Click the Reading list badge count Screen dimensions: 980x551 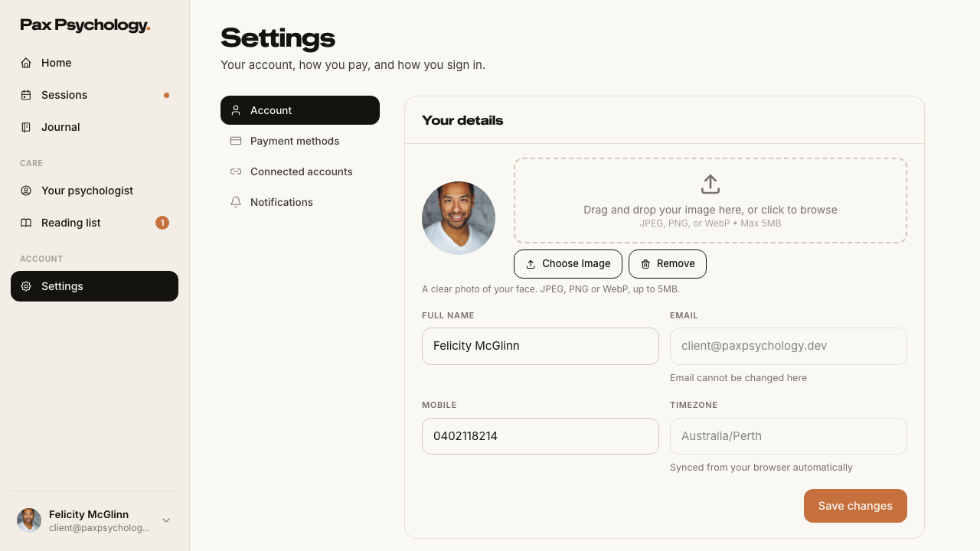162,223
